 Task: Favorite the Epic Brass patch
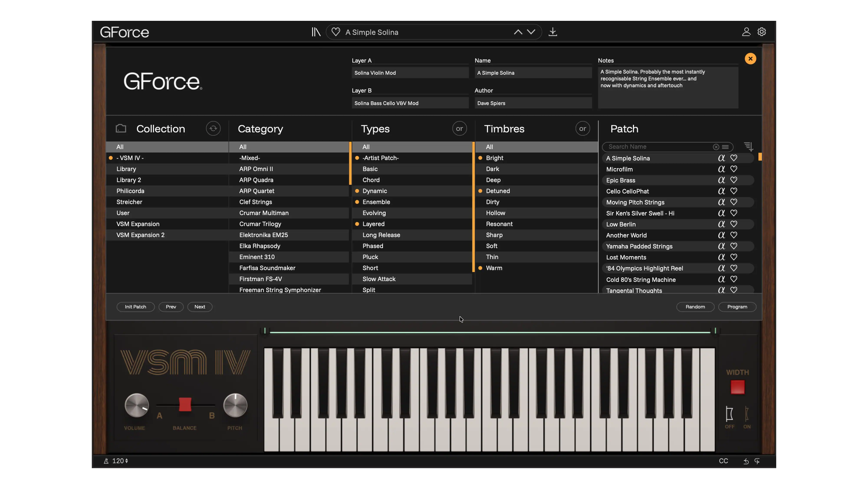[x=733, y=180]
